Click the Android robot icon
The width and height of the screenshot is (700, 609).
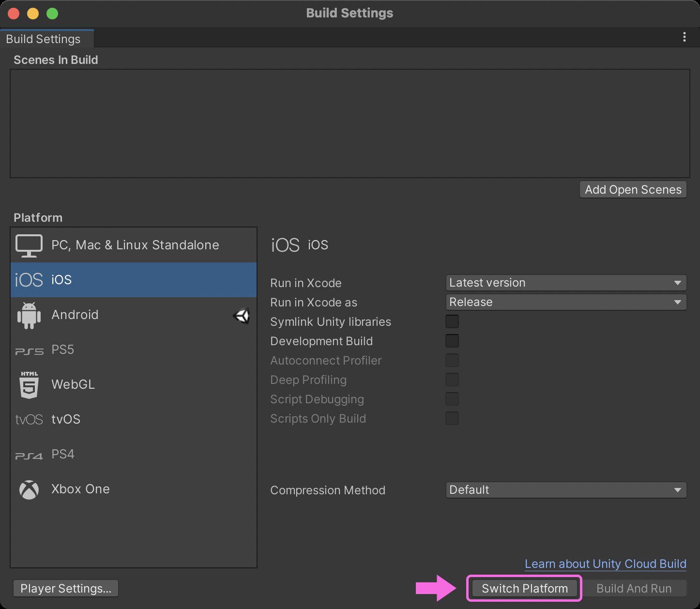pos(29,315)
